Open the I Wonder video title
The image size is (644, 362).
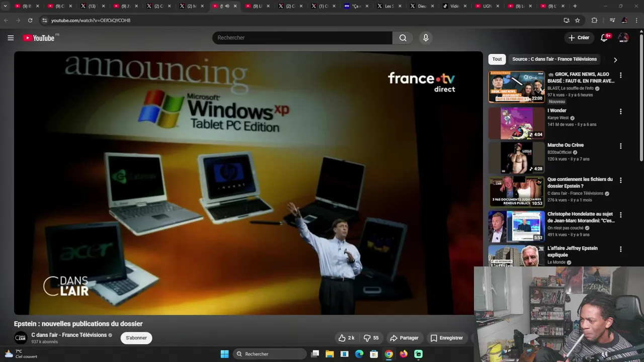point(557,111)
